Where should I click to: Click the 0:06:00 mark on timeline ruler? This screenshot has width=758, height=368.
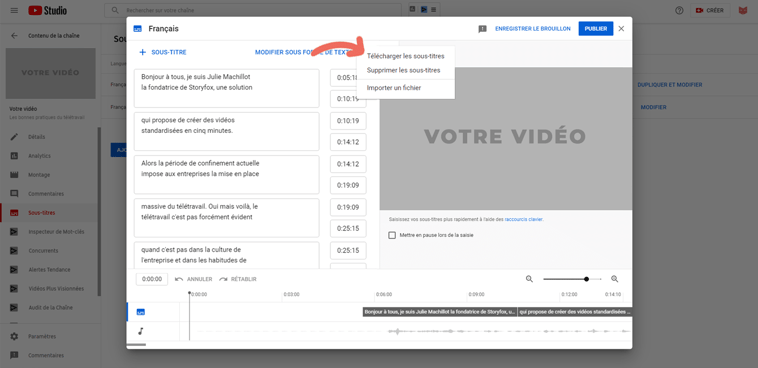point(384,294)
